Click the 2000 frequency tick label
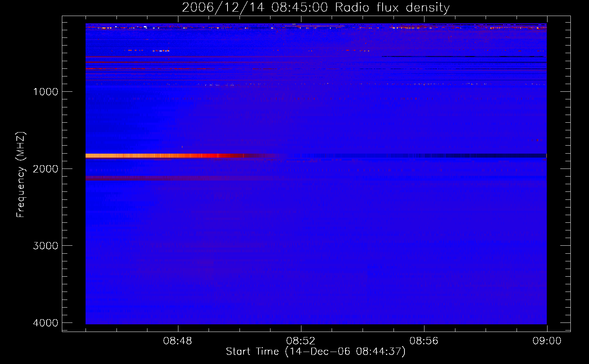 tap(46, 169)
